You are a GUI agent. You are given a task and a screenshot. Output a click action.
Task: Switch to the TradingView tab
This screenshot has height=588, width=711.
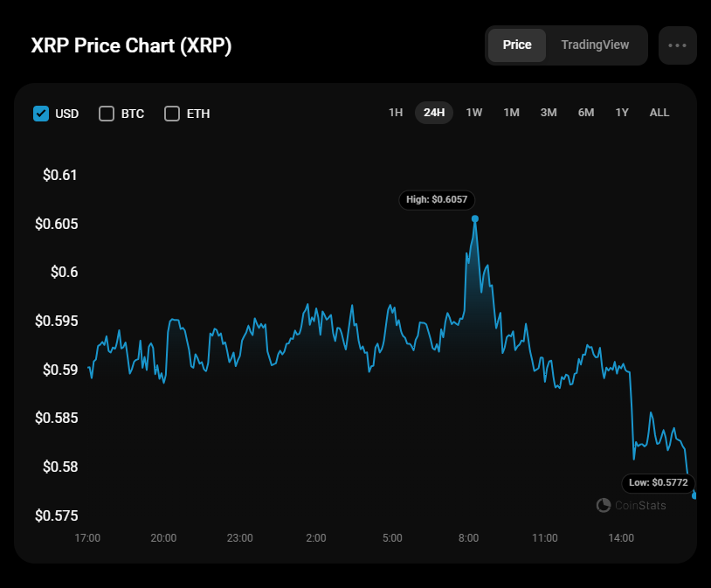(x=595, y=45)
